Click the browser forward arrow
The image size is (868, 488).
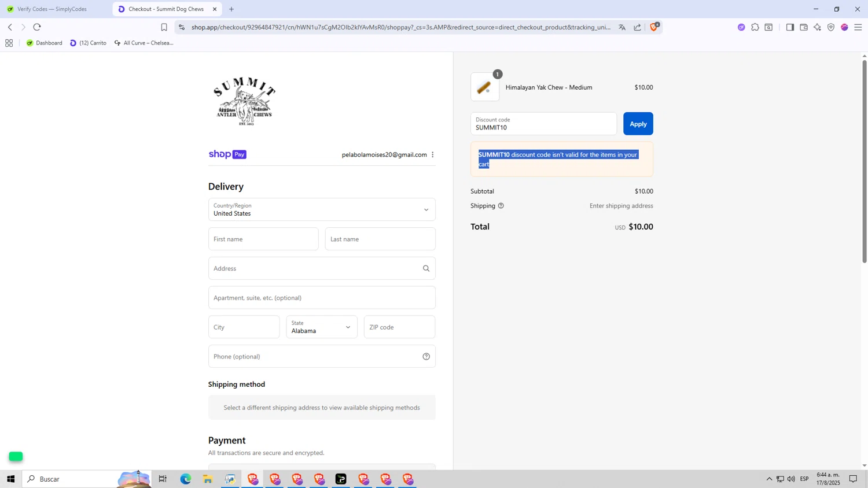click(x=23, y=27)
